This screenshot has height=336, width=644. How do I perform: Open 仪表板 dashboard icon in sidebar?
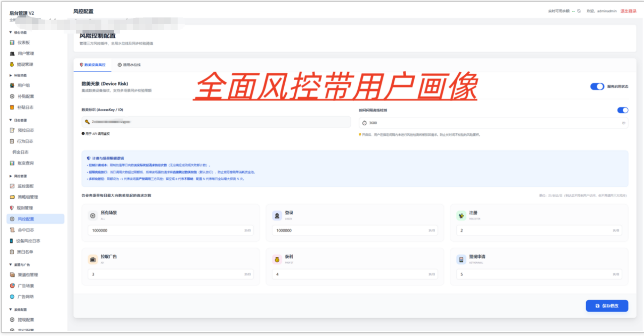coord(12,43)
